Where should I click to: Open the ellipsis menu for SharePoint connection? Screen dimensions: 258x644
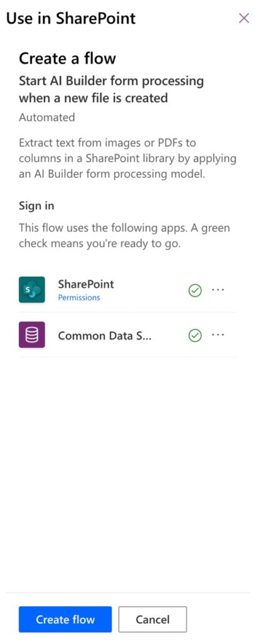point(218,289)
